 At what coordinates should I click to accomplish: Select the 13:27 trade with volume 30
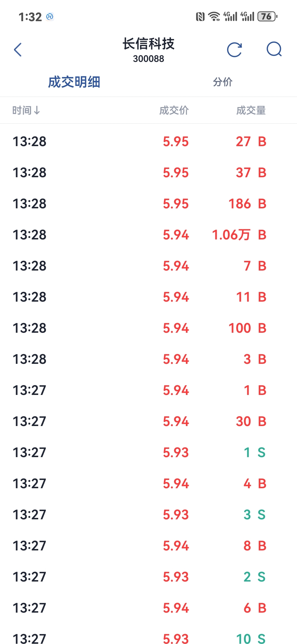[x=148, y=421]
